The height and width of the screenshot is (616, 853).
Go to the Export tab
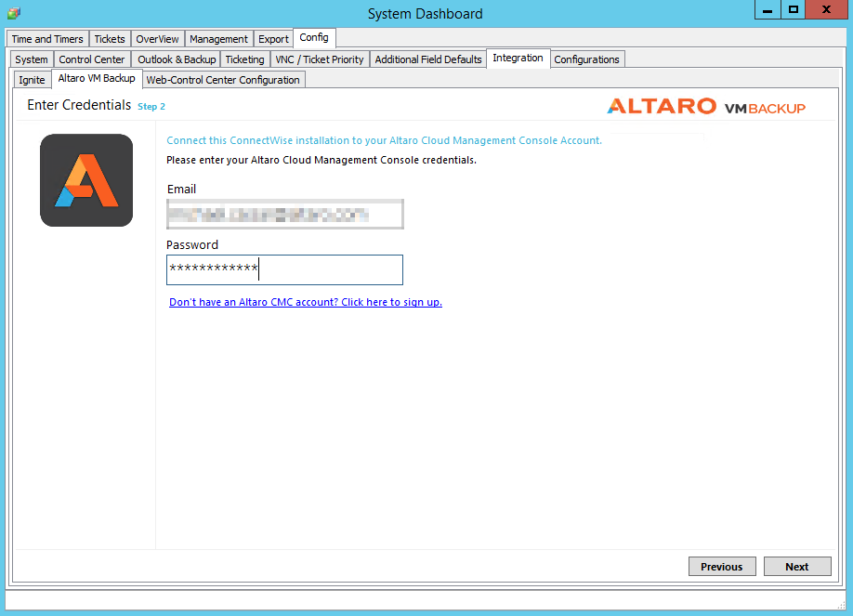(x=273, y=39)
